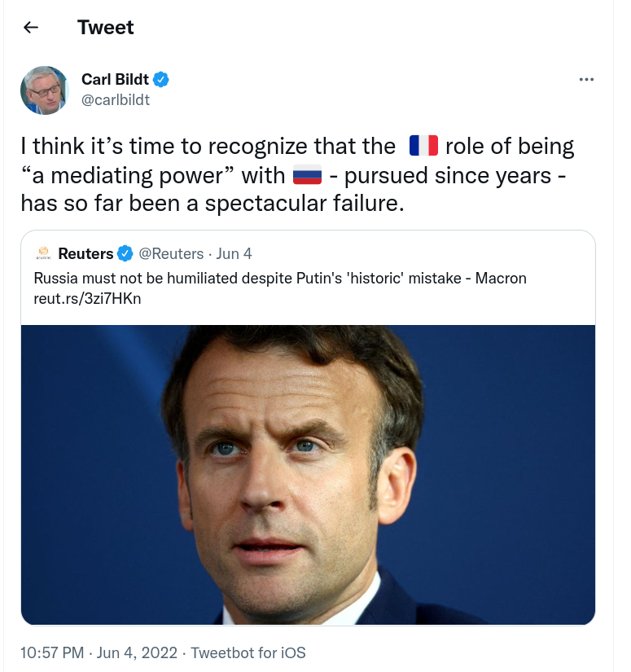This screenshot has width=631, height=672.
Task: Open the tweet options menu via three dots
Action: 586,79
